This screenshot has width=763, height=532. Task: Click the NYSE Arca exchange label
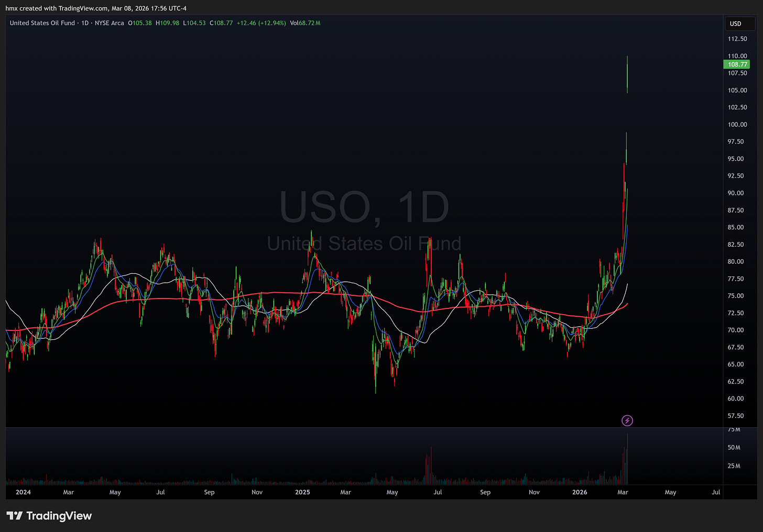click(x=110, y=23)
